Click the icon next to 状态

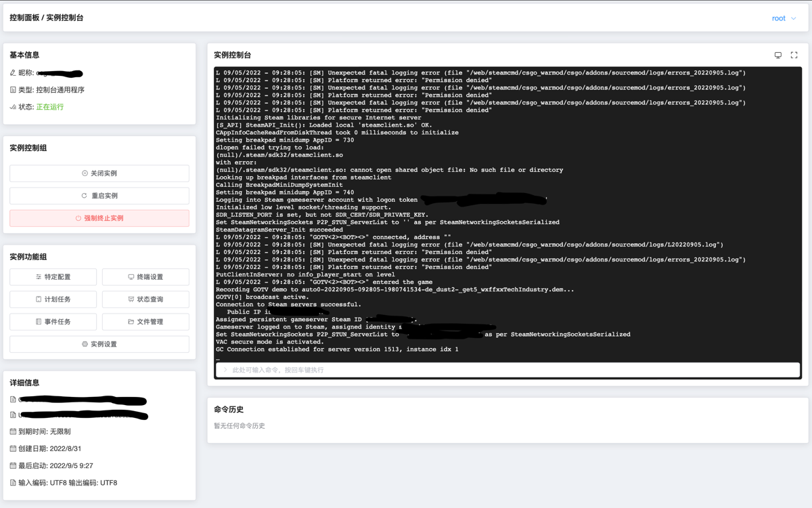pyautogui.click(x=13, y=106)
